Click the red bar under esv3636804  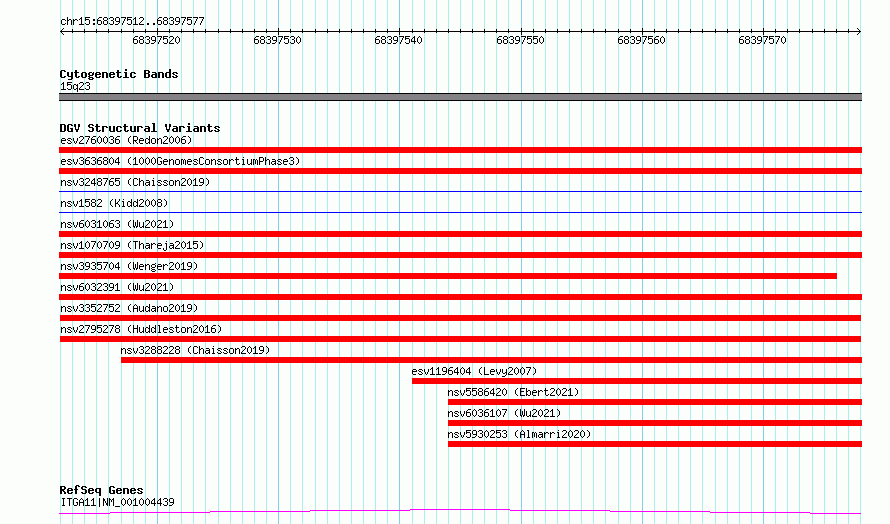(460, 171)
